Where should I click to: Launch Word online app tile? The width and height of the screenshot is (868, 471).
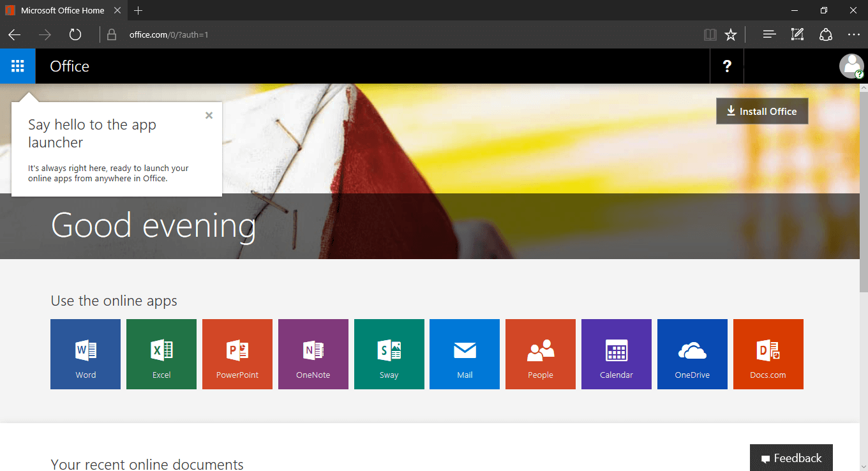tap(86, 354)
